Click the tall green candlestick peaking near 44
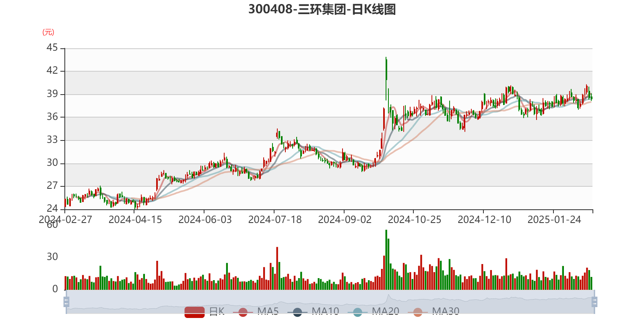 click(x=386, y=78)
